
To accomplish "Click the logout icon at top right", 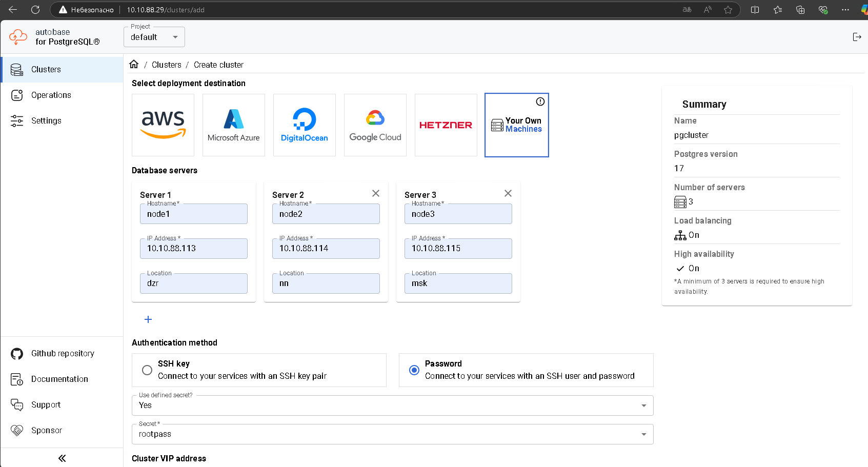I will [x=857, y=37].
